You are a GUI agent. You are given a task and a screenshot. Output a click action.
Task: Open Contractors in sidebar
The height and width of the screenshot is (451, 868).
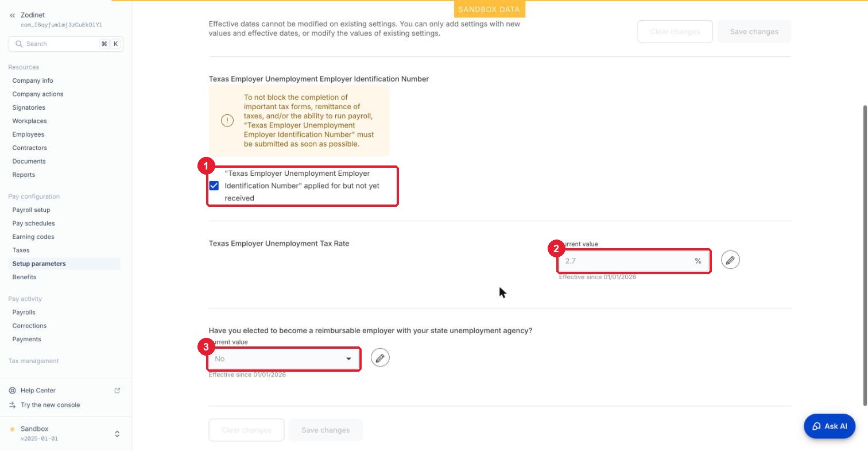point(30,148)
